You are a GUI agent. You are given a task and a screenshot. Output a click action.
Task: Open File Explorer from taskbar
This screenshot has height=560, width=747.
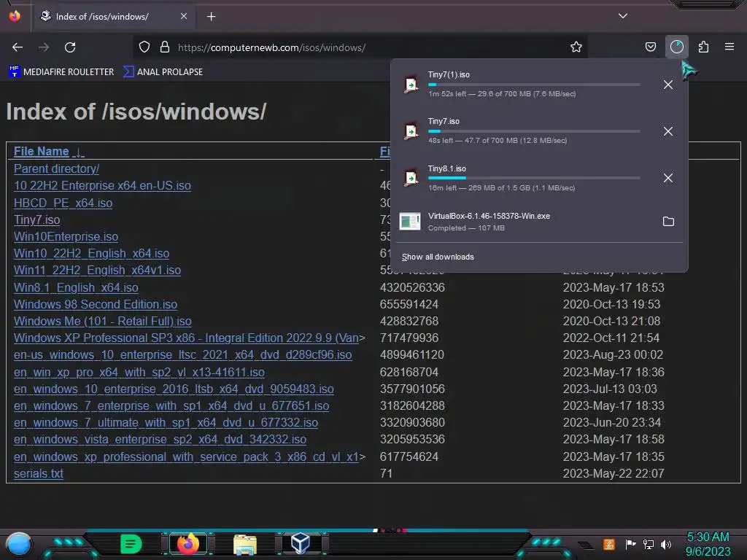[x=245, y=544]
